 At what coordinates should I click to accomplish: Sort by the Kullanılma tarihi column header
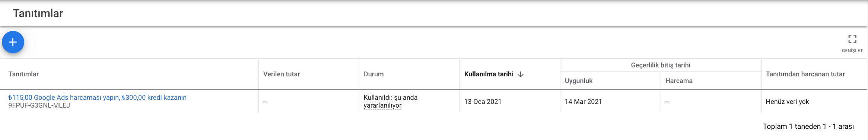(489, 74)
